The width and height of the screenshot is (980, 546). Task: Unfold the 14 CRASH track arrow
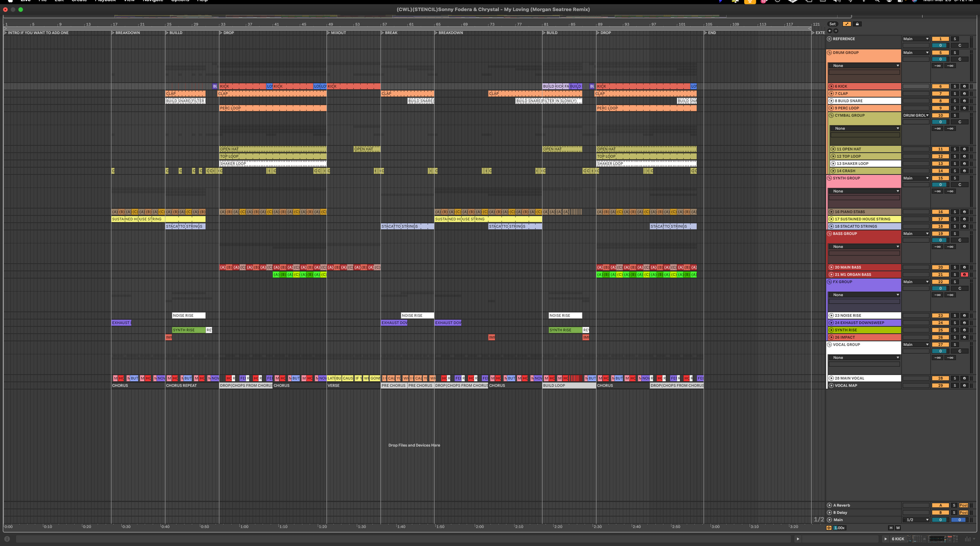pos(833,171)
